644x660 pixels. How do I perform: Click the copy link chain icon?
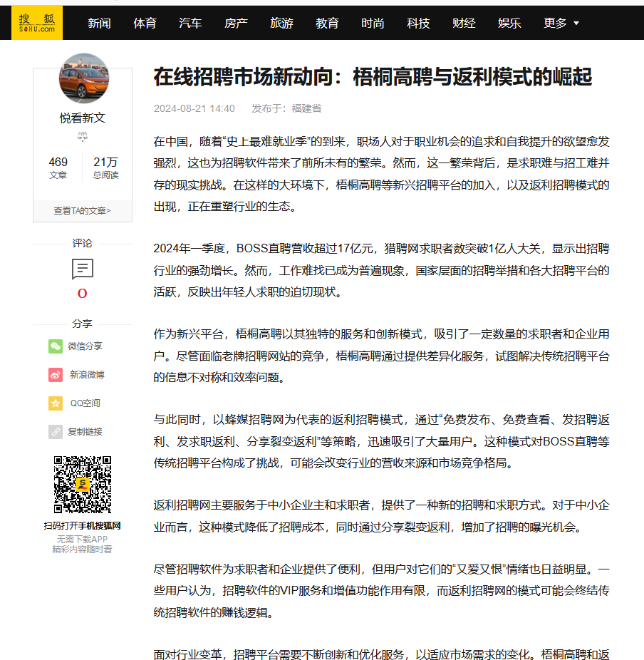click(56, 432)
